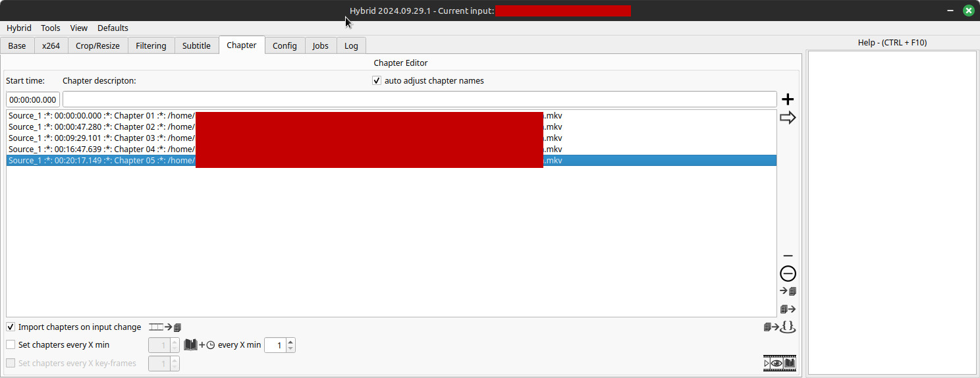Switch to the Filtering tab

(151, 45)
